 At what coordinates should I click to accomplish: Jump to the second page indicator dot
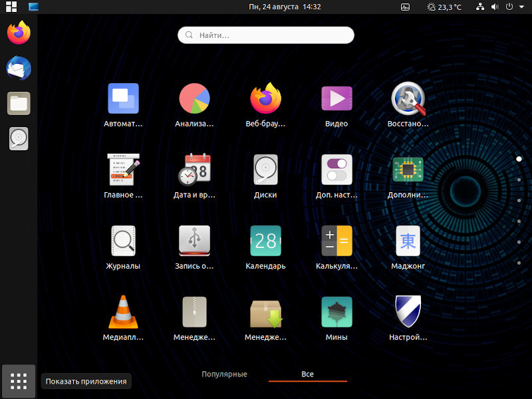[518, 180]
